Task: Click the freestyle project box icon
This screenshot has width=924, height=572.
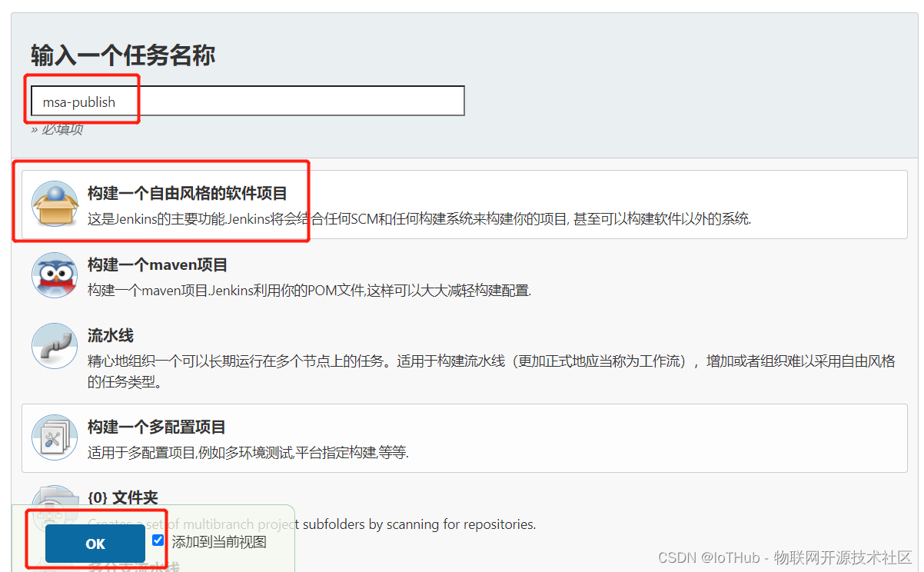Action: [x=55, y=205]
